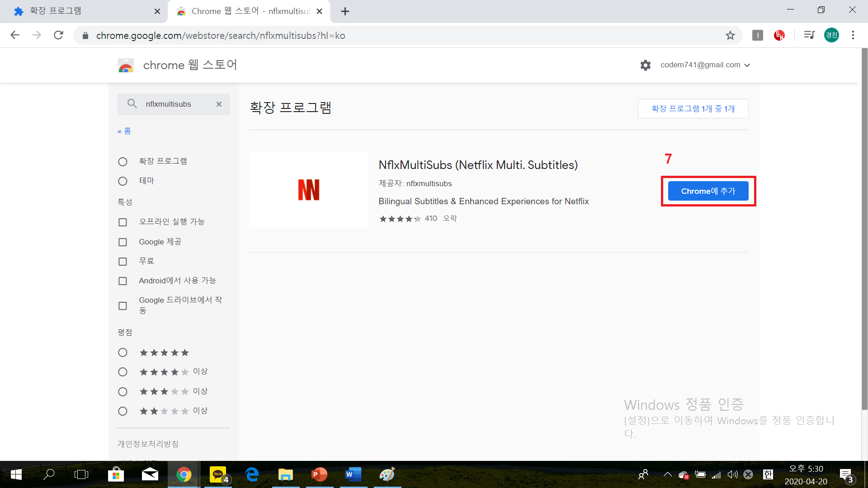868x488 pixels.
Task: Reload the page using refresh icon
Action: (x=58, y=35)
